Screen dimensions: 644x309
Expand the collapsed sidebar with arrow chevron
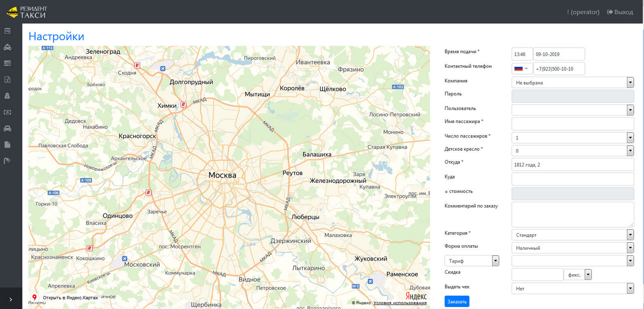click(10, 299)
